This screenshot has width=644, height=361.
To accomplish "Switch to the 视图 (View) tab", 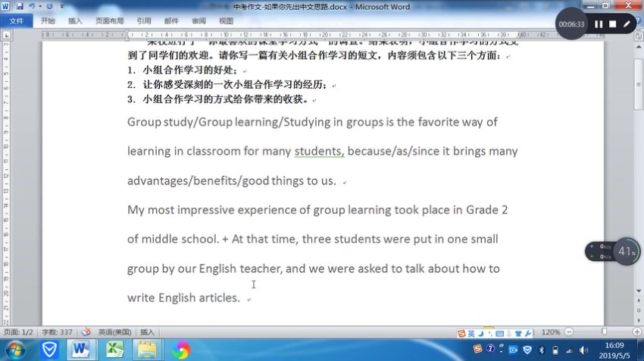I will click(x=226, y=21).
